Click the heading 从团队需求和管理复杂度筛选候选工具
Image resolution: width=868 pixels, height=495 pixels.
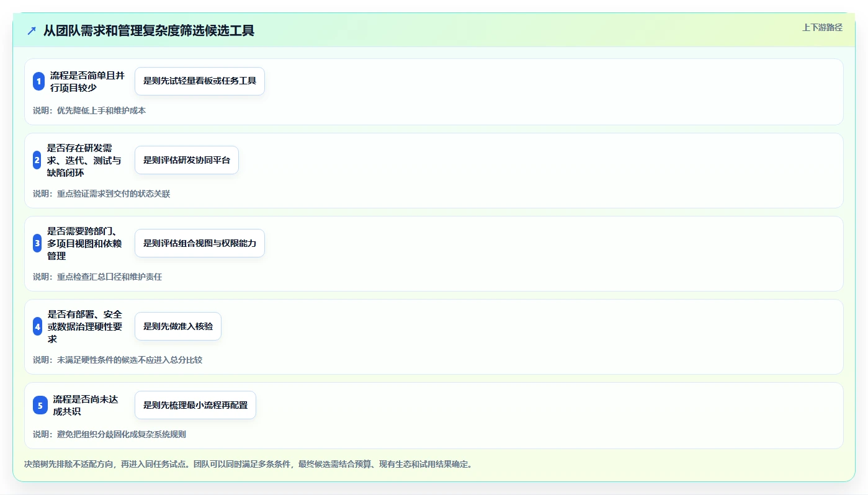click(x=149, y=30)
